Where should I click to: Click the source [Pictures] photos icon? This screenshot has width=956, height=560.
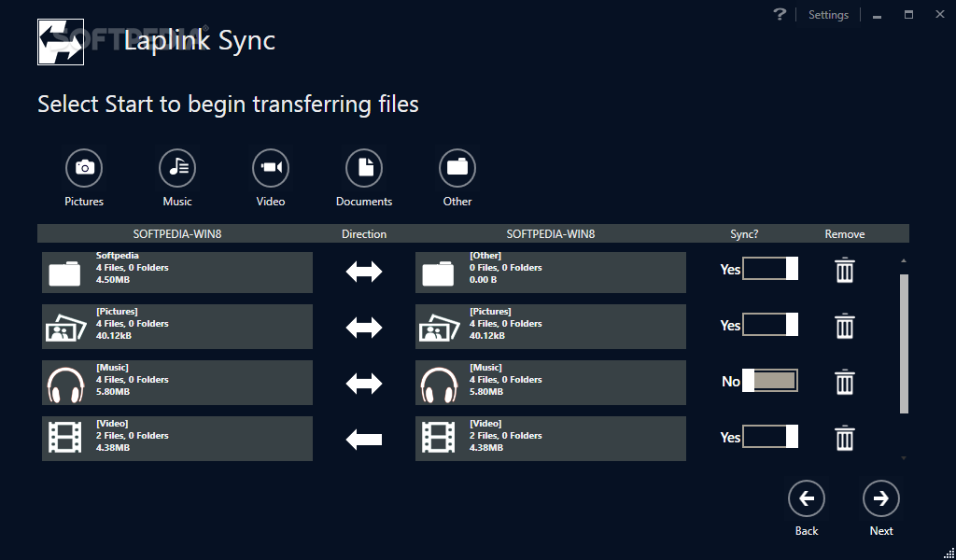[x=66, y=328]
